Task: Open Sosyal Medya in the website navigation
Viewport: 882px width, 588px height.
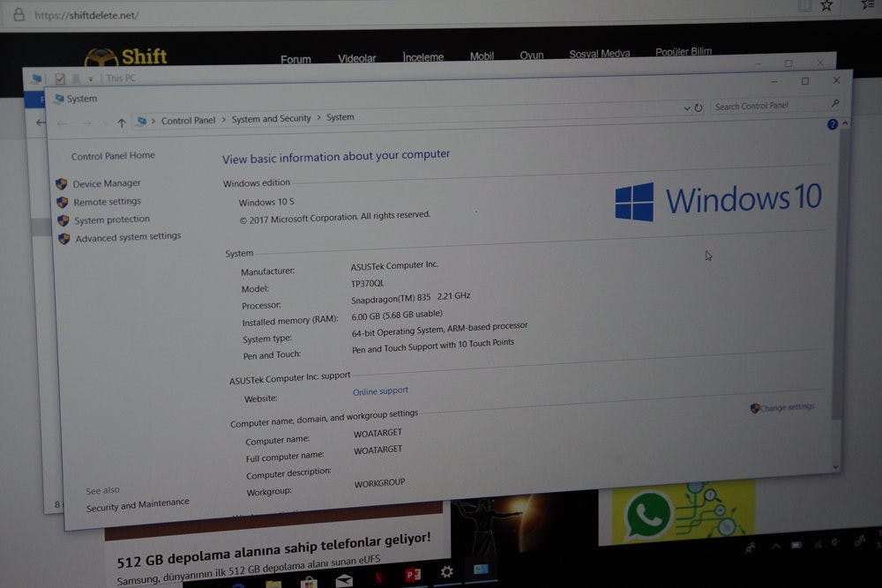Action: tap(600, 54)
